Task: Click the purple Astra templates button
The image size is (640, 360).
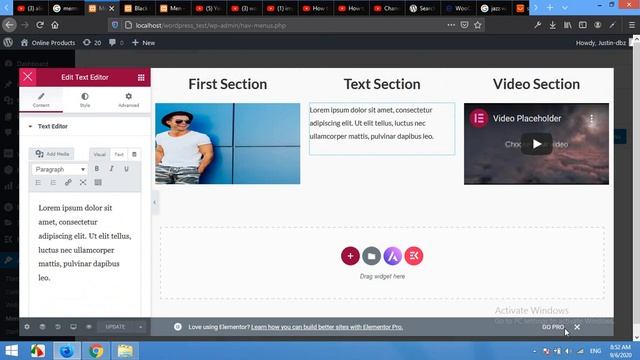Action: [393, 256]
